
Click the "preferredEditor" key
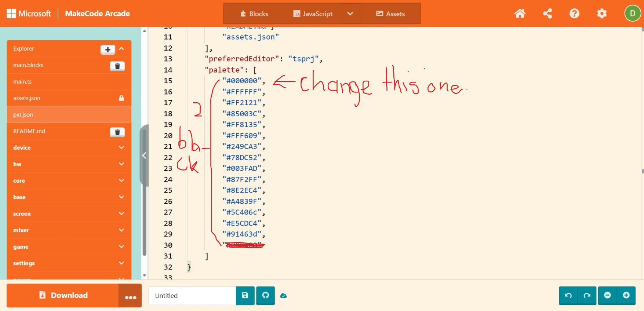coord(242,59)
